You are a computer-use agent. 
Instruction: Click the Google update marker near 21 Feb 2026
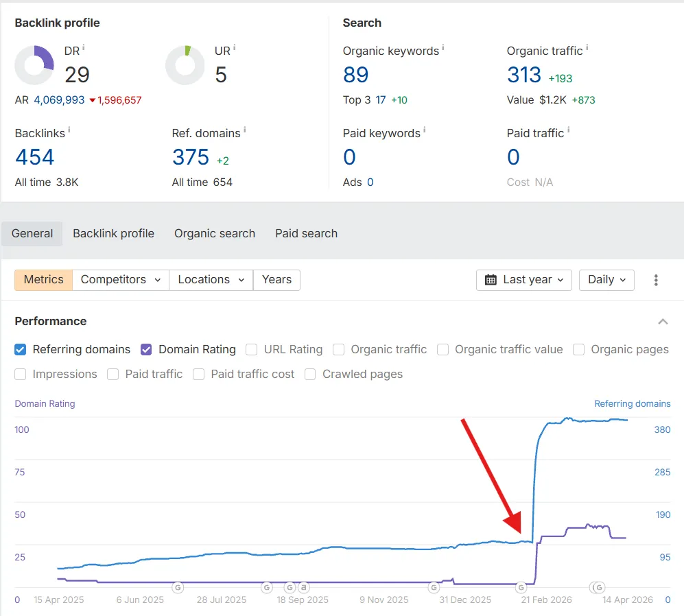point(521,587)
